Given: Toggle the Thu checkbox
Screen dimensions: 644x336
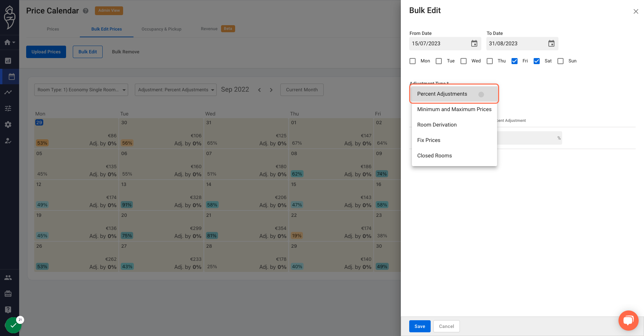Looking at the screenshot, I should click(x=490, y=61).
